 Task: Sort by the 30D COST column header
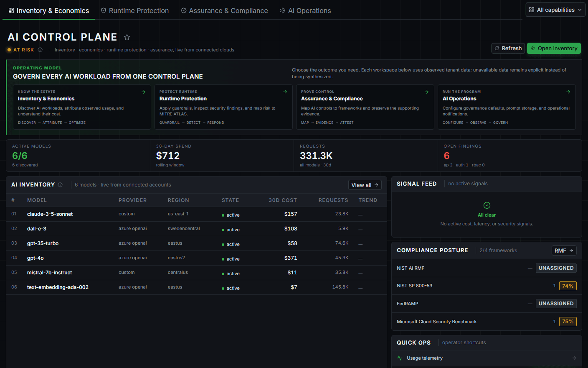click(x=283, y=200)
